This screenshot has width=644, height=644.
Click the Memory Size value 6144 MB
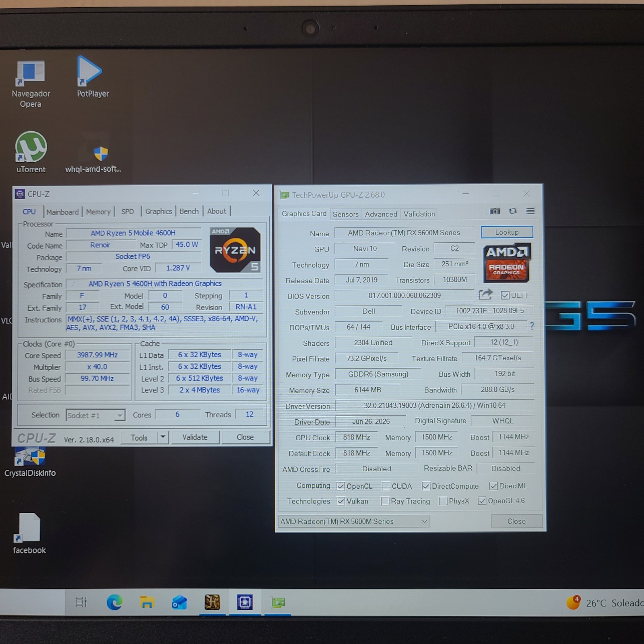pyautogui.click(x=367, y=390)
